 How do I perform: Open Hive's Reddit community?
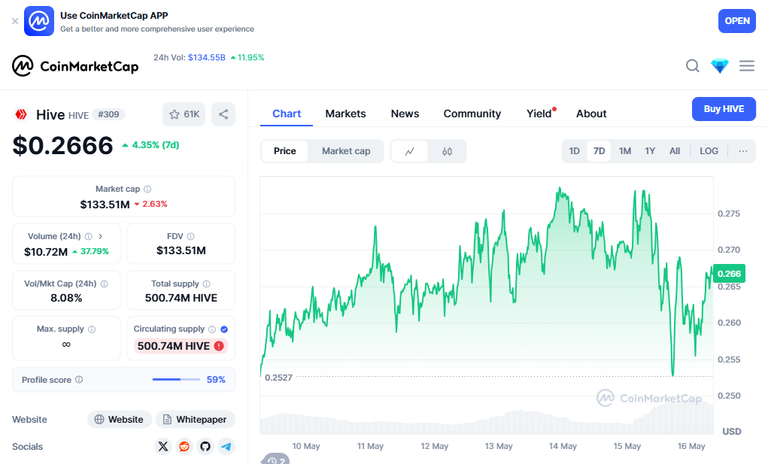pos(184,446)
